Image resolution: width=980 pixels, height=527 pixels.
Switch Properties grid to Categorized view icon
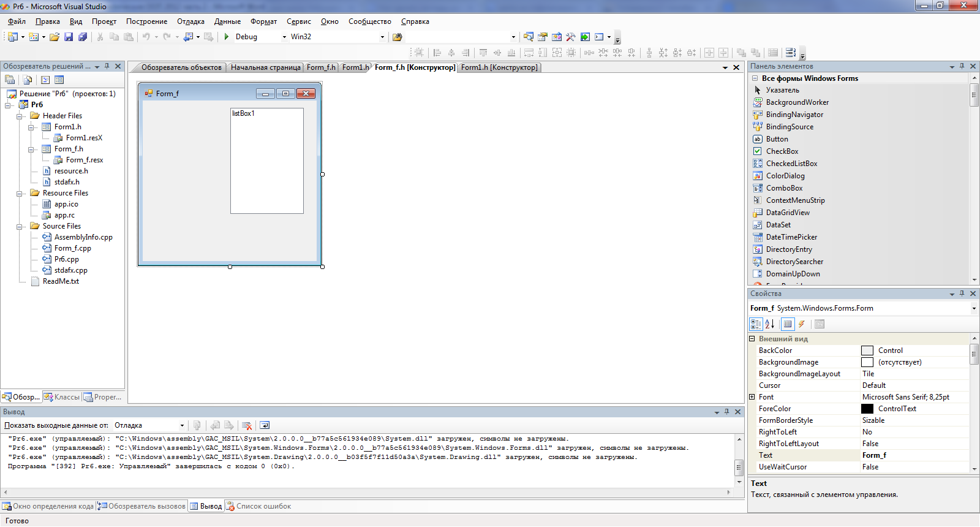pyautogui.click(x=756, y=324)
